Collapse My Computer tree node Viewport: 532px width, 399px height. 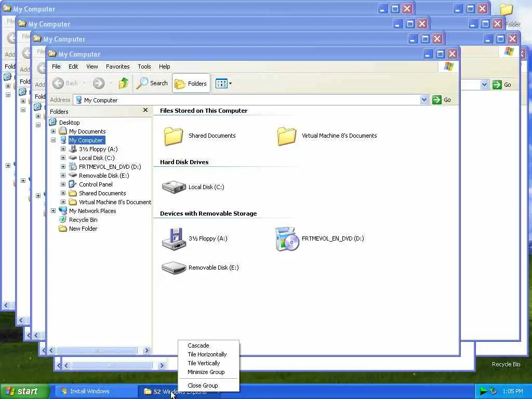54,140
